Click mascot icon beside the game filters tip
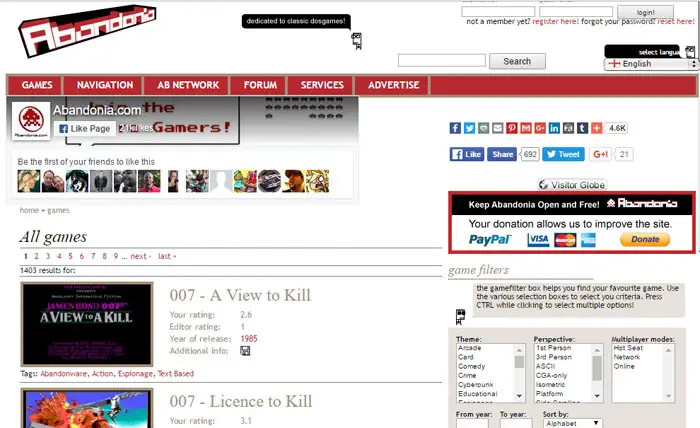The image size is (700, 428). point(460,316)
